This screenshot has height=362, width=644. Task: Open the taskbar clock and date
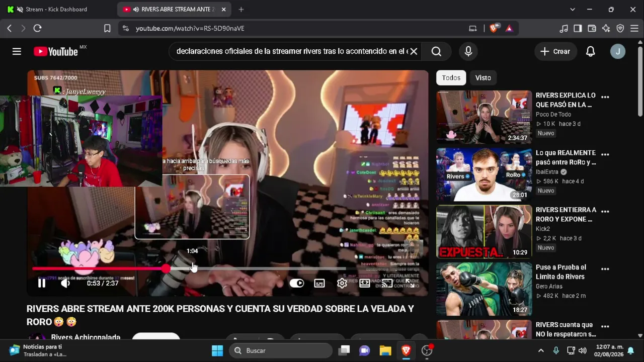(609, 350)
